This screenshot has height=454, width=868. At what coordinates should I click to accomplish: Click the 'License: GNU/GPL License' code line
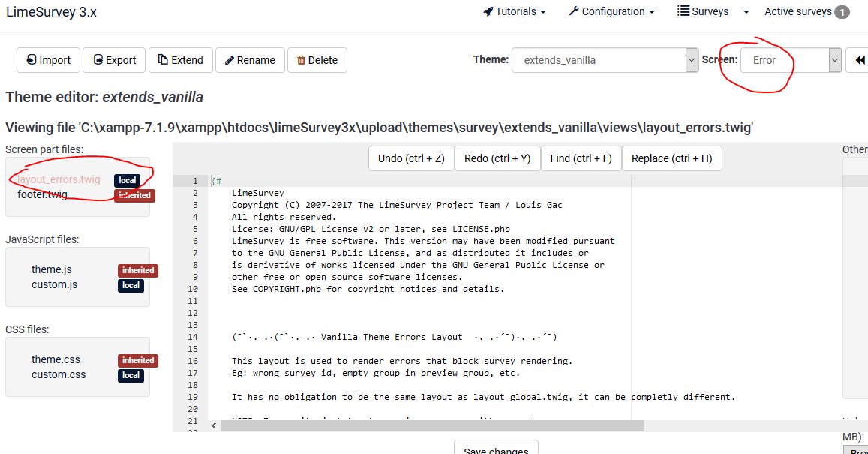point(371,229)
